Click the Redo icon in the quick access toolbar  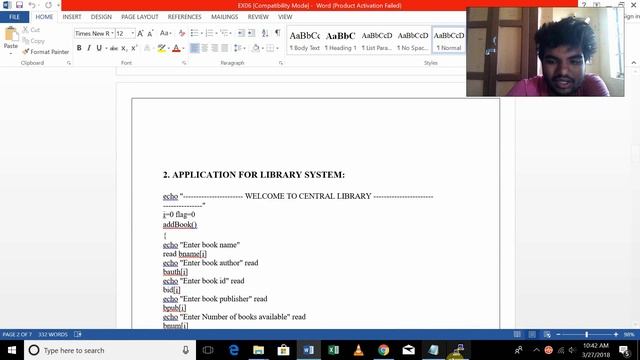[x=49, y=5]
